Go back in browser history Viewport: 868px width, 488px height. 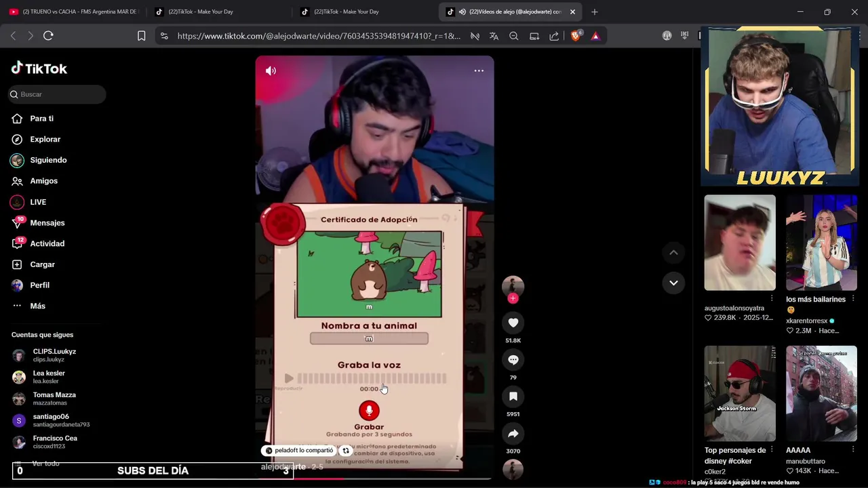pyautogui.click(x=13, y=35)
